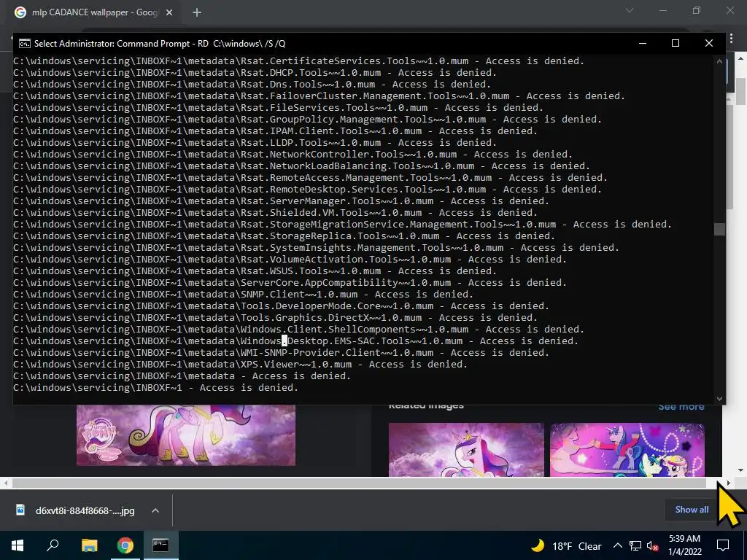This screenshot has height=560, width=747.
Task: Click ServerCore.AppCompatibility output line
Action: click(290, 282)
